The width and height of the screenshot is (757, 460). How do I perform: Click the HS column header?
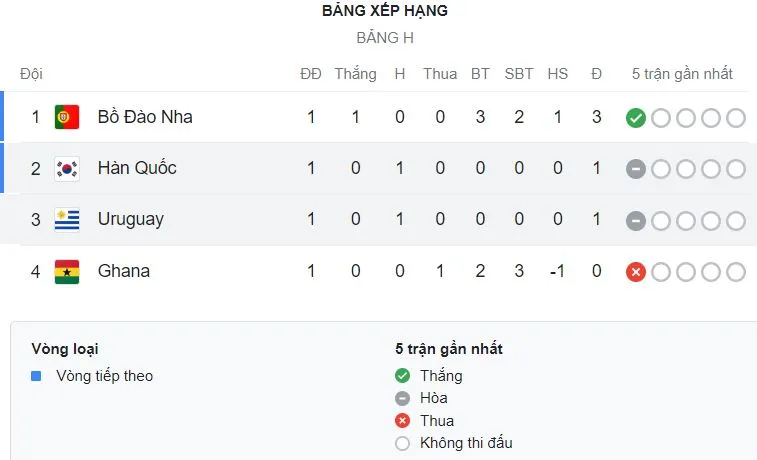pos(557,74)
